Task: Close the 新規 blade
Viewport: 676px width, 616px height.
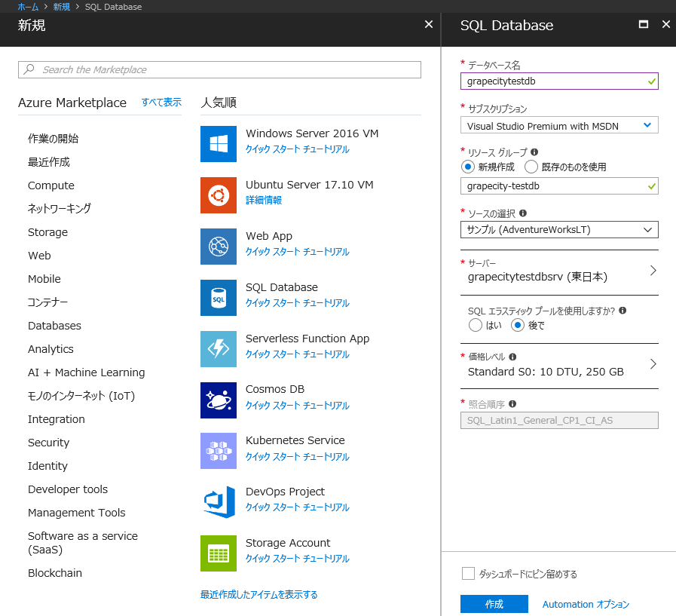Action: (x=429, y=25)
